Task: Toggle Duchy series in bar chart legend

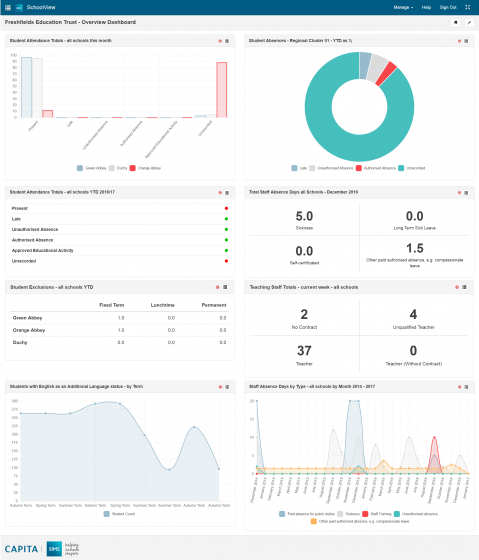Action: click(118, 168)
